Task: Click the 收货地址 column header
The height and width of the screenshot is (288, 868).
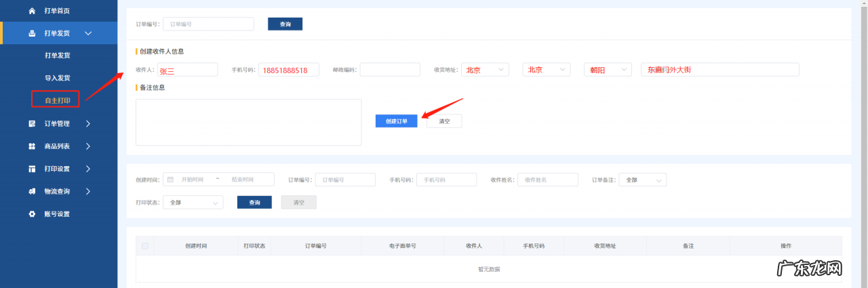Action: pyautogui.click(x=605, y=246)
